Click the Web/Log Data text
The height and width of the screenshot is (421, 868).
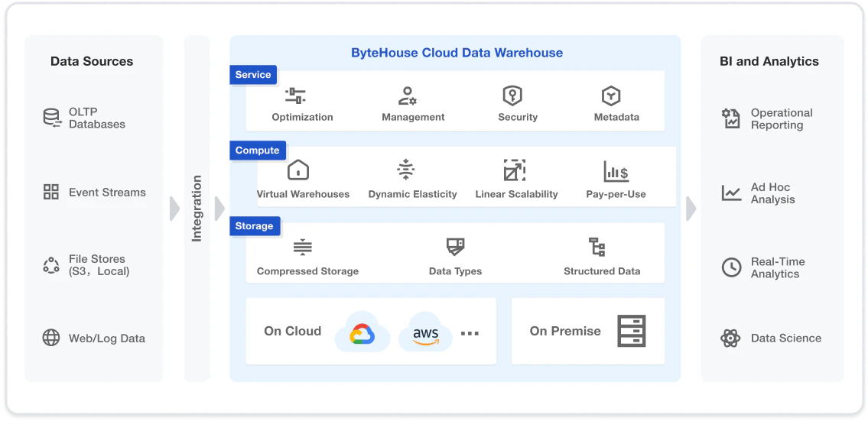coord(107,338)
